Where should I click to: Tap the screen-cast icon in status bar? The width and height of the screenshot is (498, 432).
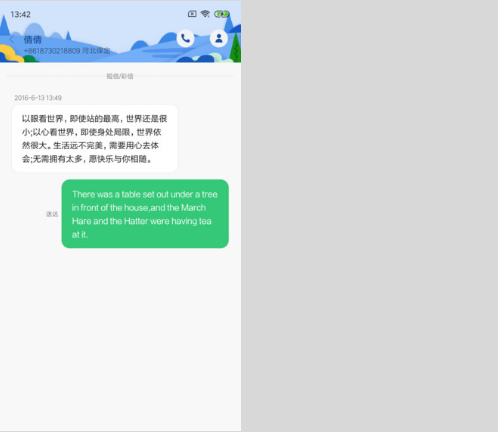tap(192, 14)
